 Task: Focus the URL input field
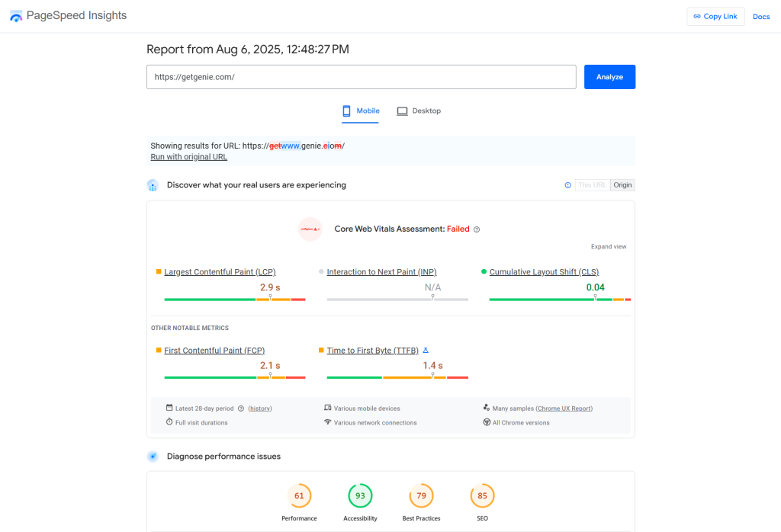tap(361, 77)
